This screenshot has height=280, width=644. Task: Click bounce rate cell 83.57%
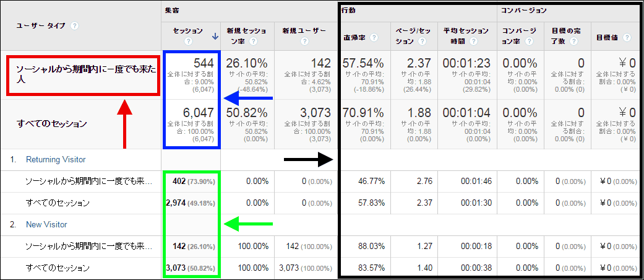coord(372,268)
